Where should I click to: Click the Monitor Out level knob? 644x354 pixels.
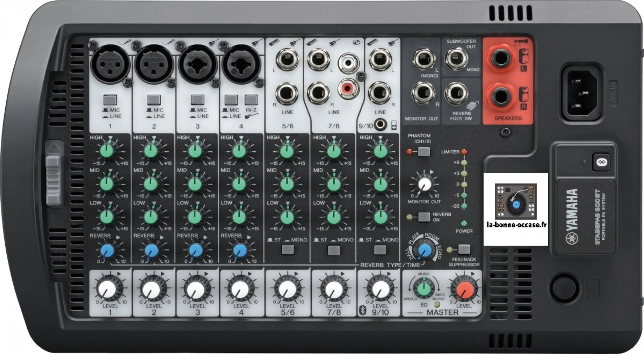coord(424,184)
